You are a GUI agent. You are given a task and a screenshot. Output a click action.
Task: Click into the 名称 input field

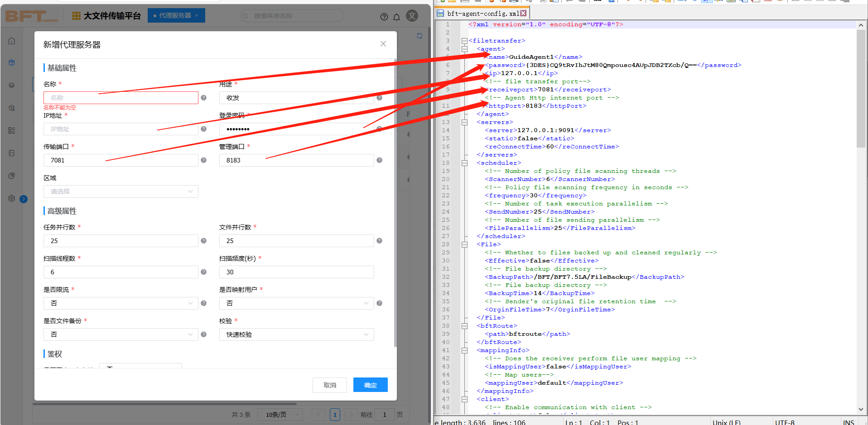121,98
